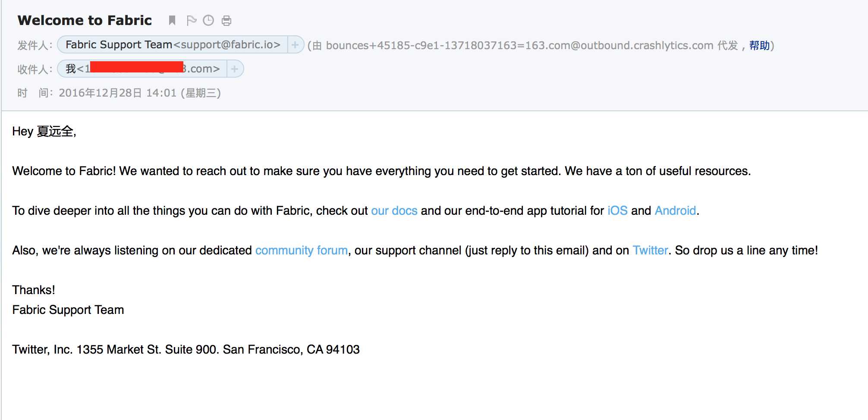Click the 'Fabric Support Team' signature line
The image size is (868, 420).
coord(68,310)
